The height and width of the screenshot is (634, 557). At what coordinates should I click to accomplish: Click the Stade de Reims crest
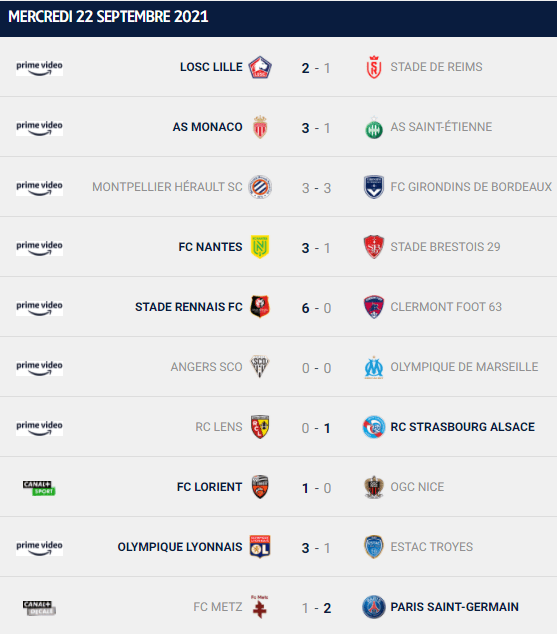(x=374, y=67)
